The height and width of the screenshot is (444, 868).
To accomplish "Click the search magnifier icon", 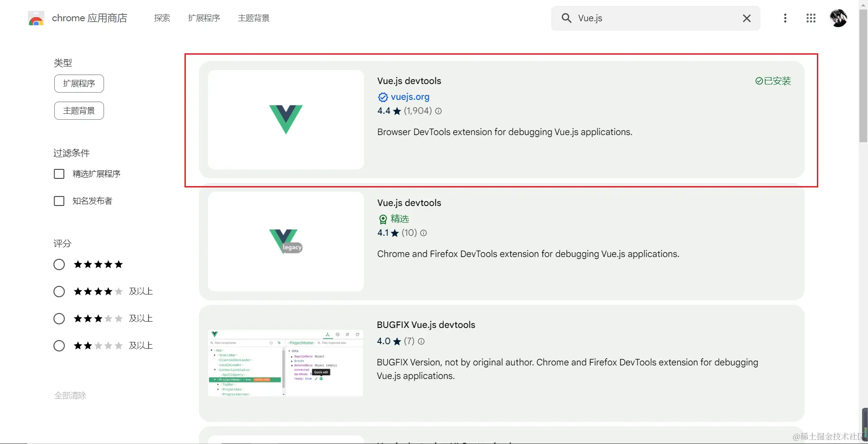I will point(566,18).
